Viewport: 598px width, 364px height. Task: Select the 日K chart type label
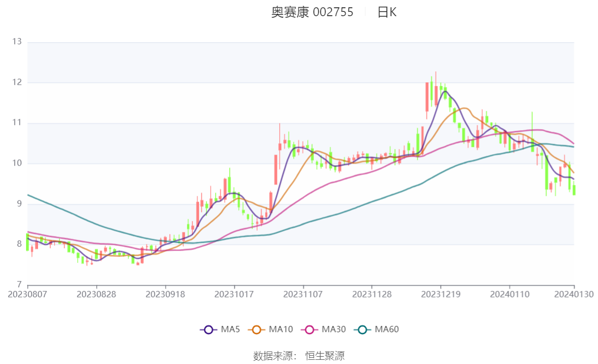click(387, 12)
